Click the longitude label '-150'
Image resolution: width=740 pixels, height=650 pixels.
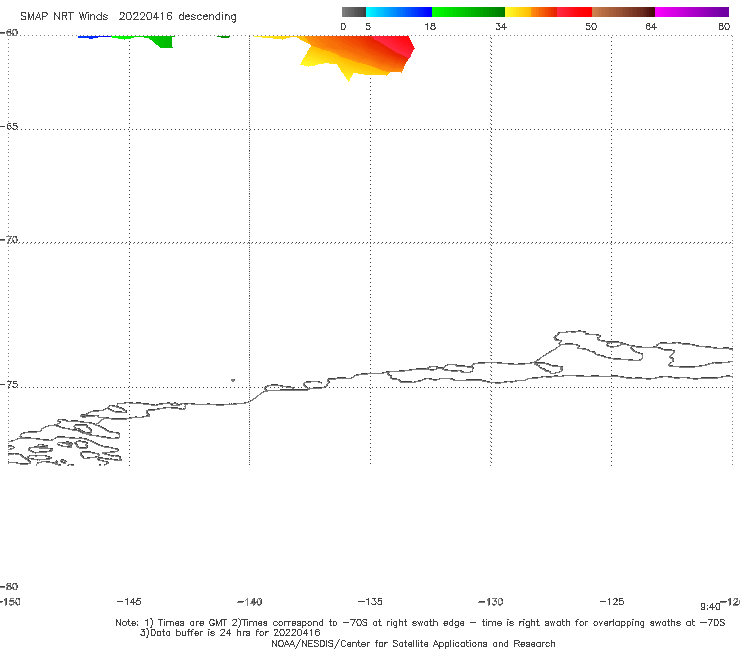(x=10, y=601)
